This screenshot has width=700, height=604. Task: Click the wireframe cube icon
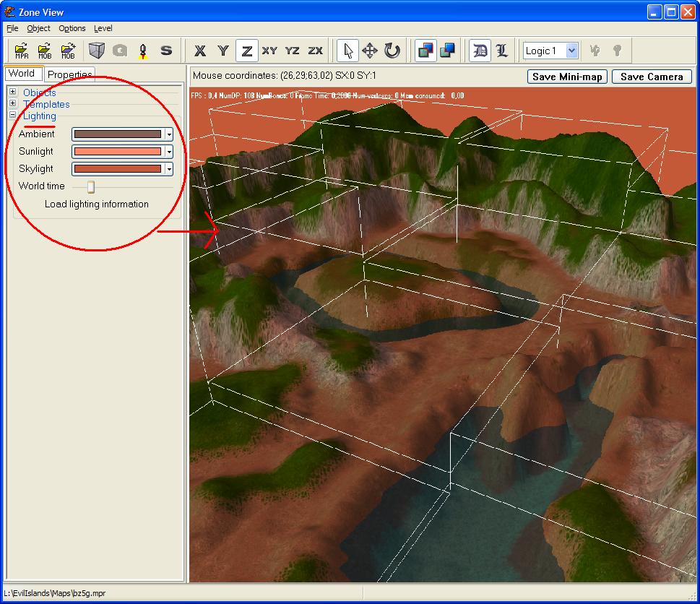[96, 51]
